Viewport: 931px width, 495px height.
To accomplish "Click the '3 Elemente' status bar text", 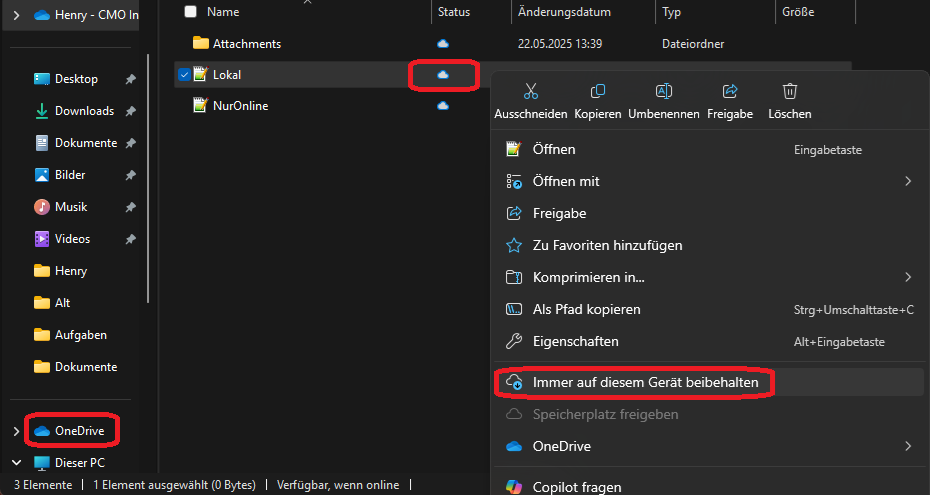I will (43, 485).
